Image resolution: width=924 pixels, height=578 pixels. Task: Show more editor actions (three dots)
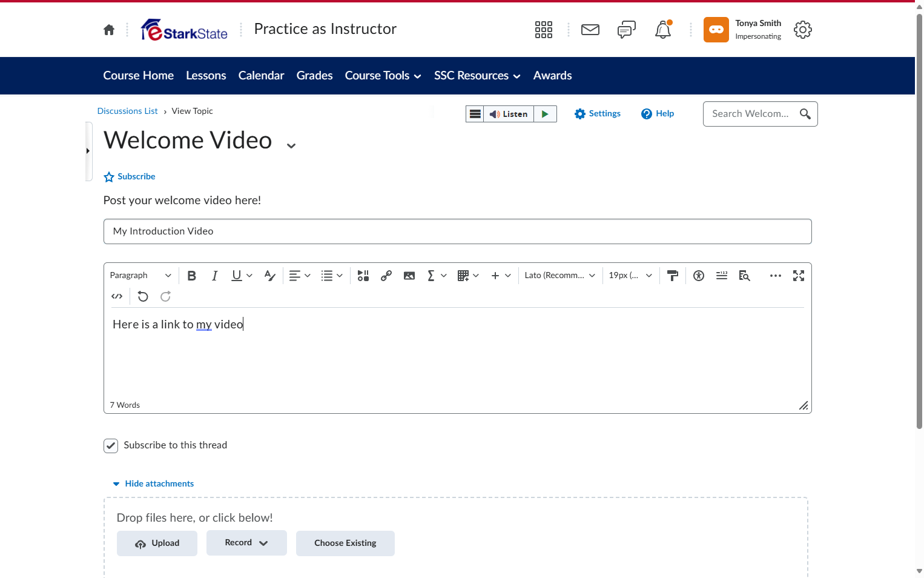tap(776, 276)
